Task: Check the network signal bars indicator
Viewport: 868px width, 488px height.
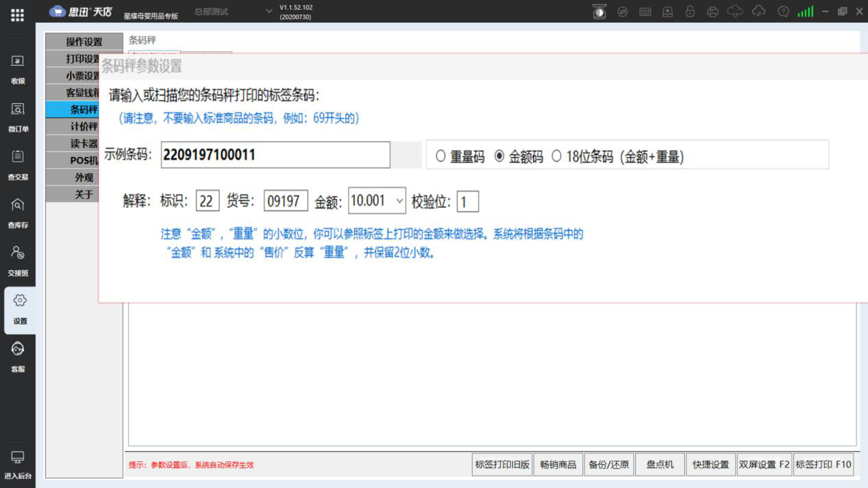Action: (x=806, y=12)
